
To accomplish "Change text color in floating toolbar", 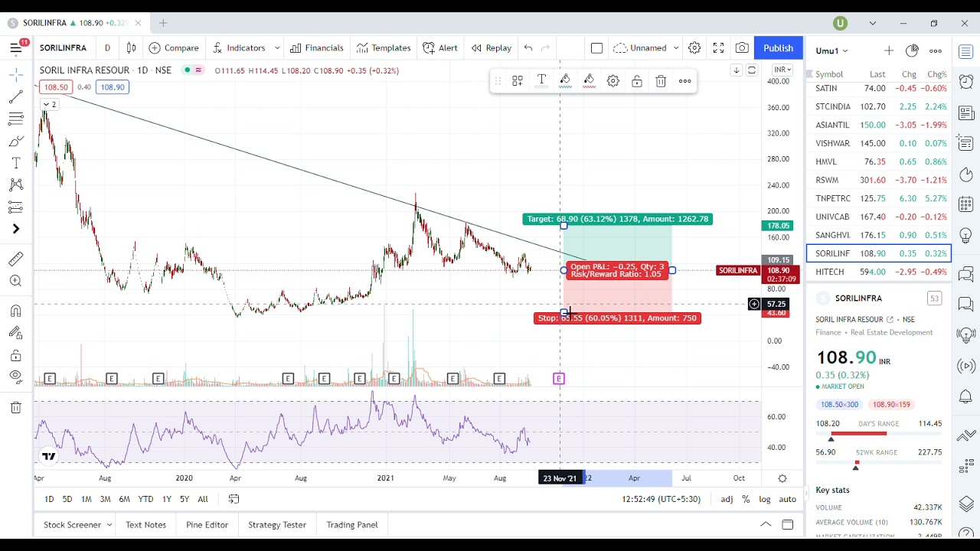I will [541, 80].
